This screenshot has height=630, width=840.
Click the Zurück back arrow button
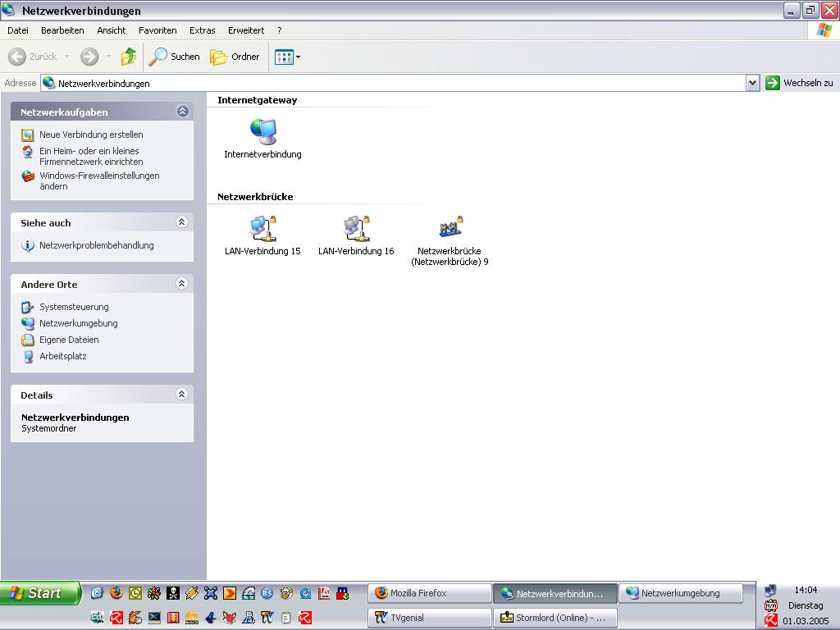(x=33, y=57)
